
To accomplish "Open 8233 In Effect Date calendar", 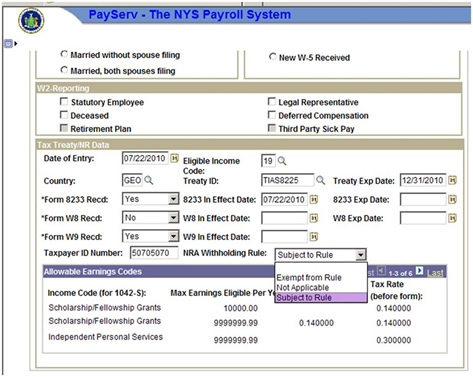I will point(314,199).
